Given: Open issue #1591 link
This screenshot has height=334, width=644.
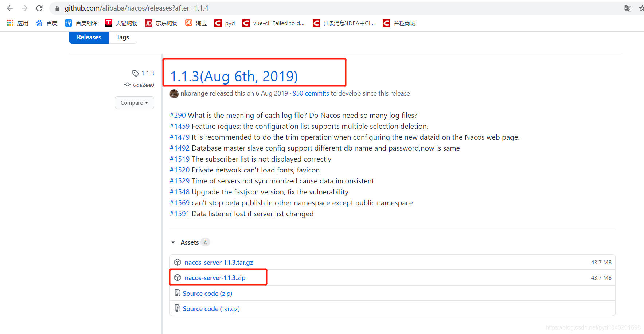Looking at the screenshot, I should point(180,214).
